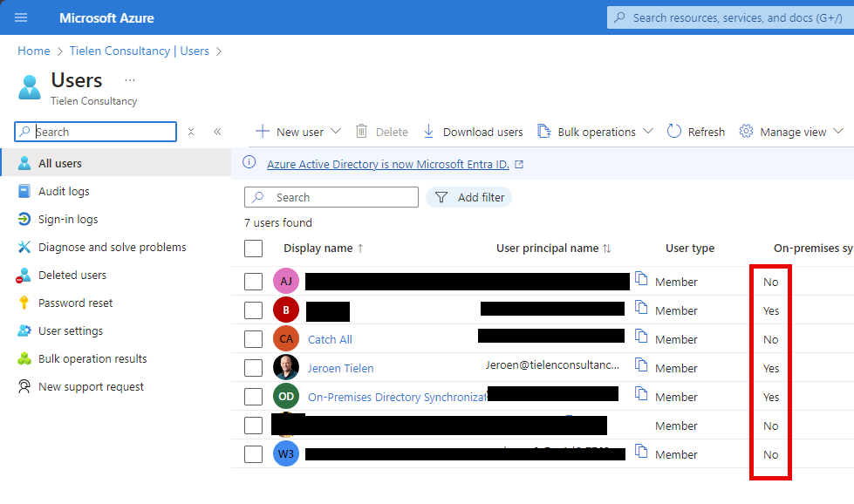Viewport: 854px width, 504px height.
Task: Check the Jeroen Tielen row checkbox
Action: [253, 368]
